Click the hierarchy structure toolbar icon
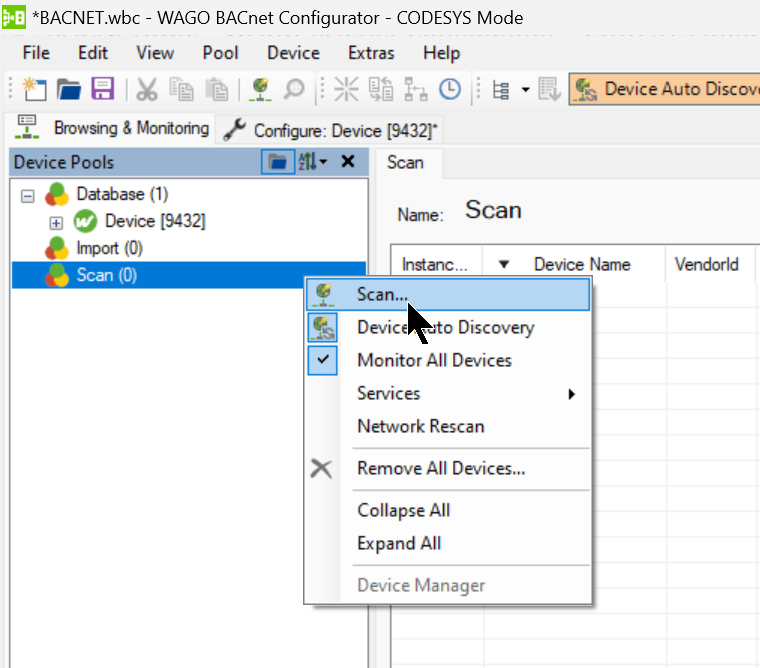The image size is (760, 668). tap(415, 89)
